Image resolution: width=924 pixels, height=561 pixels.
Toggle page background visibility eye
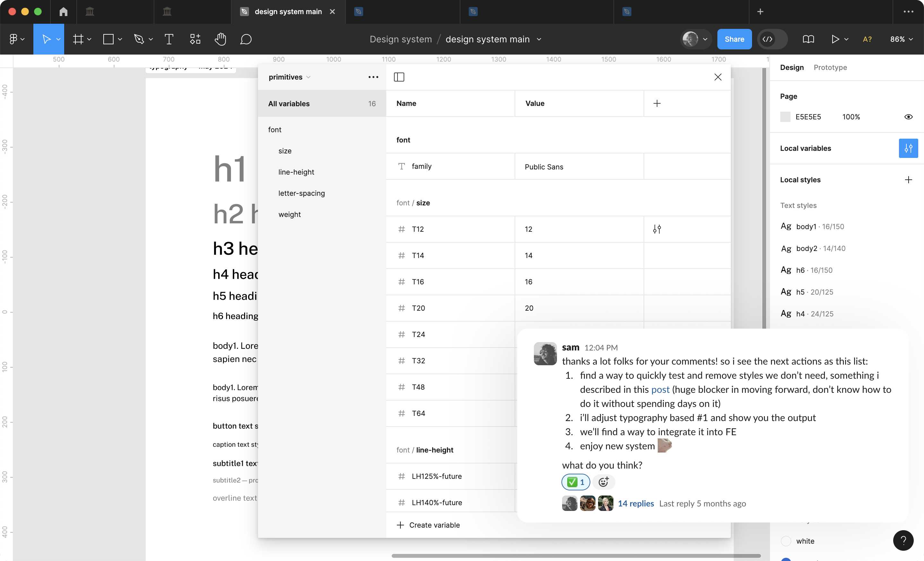[x=908, y=117]
